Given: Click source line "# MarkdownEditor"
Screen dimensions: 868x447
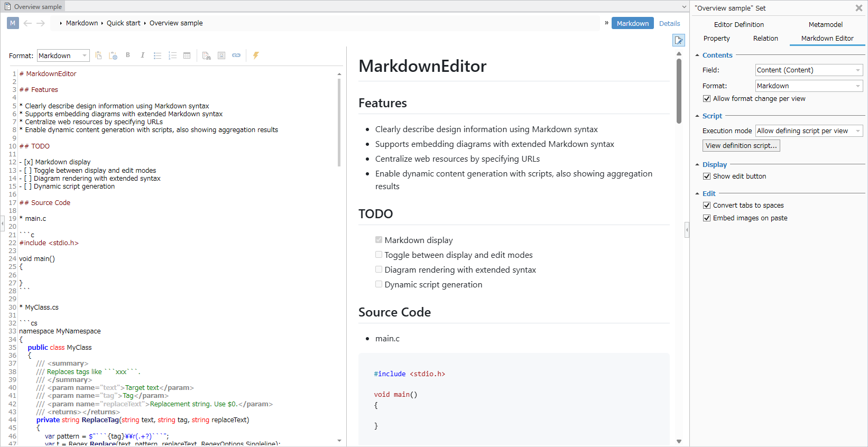Looking at the screenshot, I should (x=48, y=74).
